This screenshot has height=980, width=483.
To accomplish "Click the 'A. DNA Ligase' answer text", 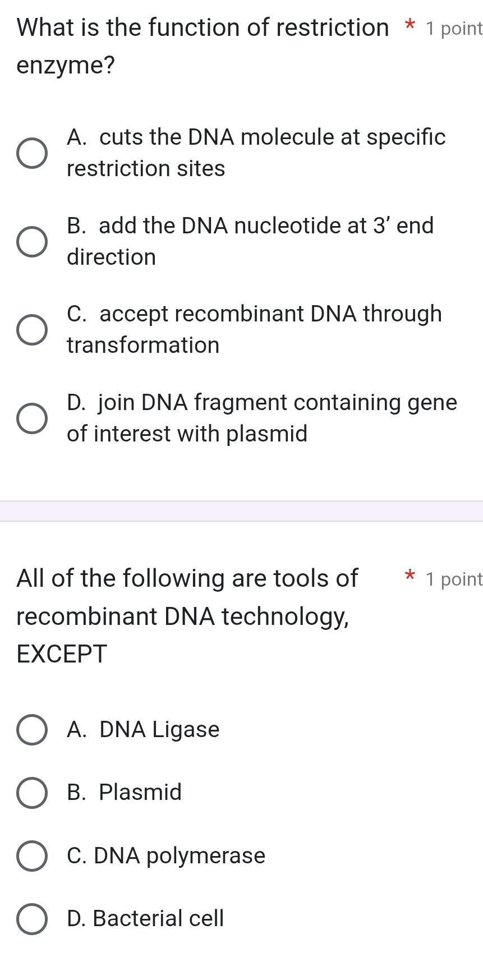I will (143, 730).
